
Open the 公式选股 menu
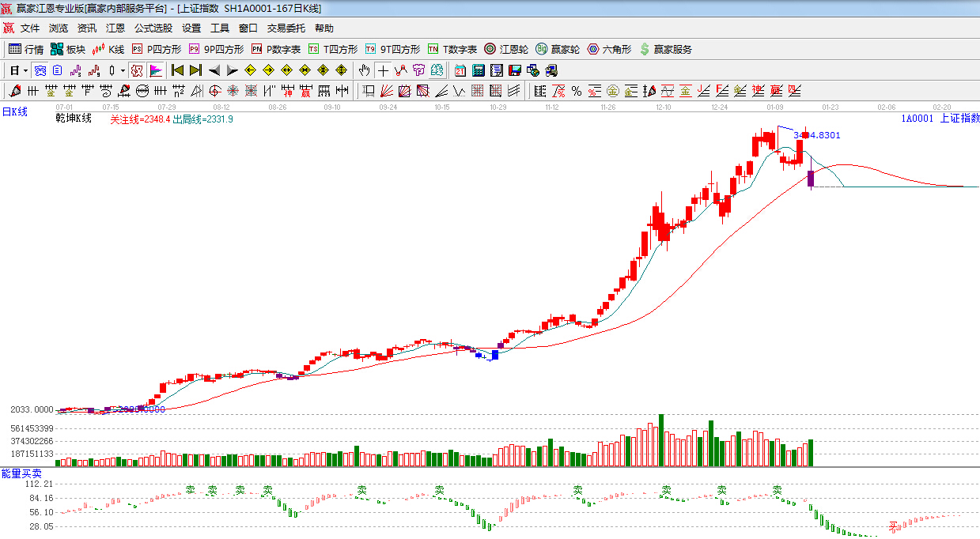point(153,28)
